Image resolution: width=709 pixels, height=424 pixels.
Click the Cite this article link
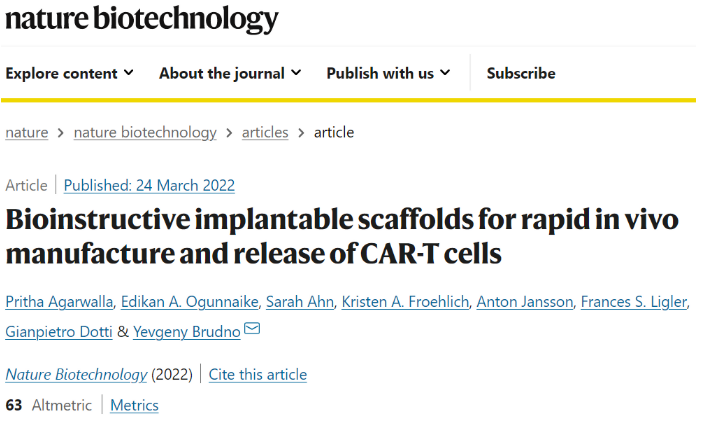(258, 375)
